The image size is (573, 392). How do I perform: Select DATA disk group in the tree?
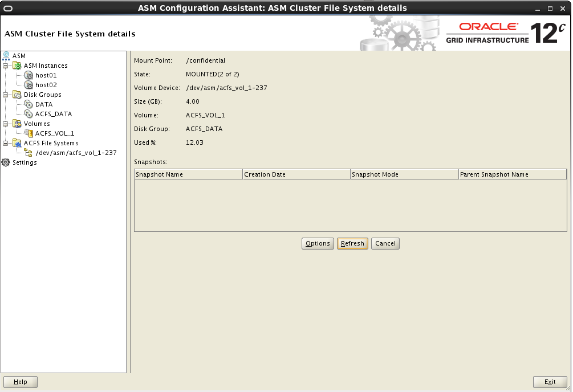[x=44, y=104]
